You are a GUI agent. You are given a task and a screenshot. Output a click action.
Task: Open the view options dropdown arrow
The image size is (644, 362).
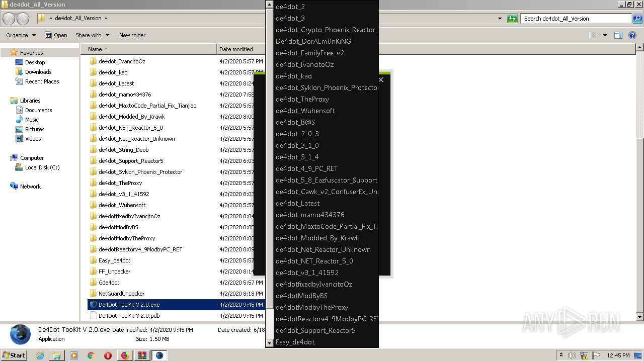[x=605, y=35]
